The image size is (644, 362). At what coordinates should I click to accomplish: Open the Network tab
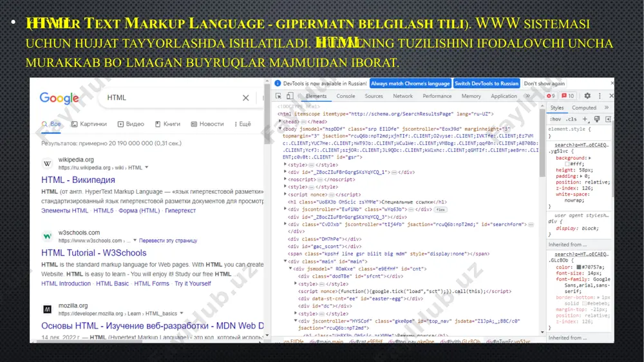pyautogui.click(x=402, y=96)
